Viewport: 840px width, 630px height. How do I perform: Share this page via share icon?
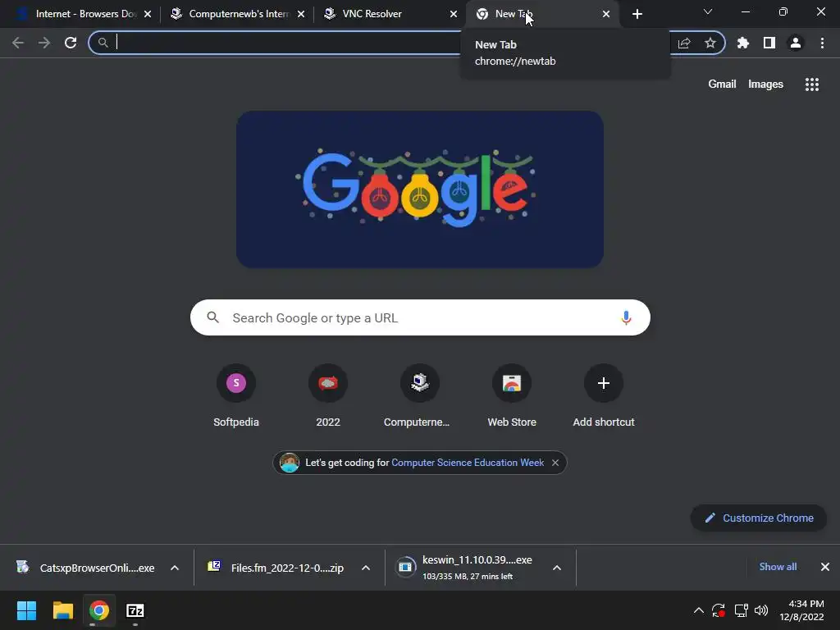(x=684, y=43)
